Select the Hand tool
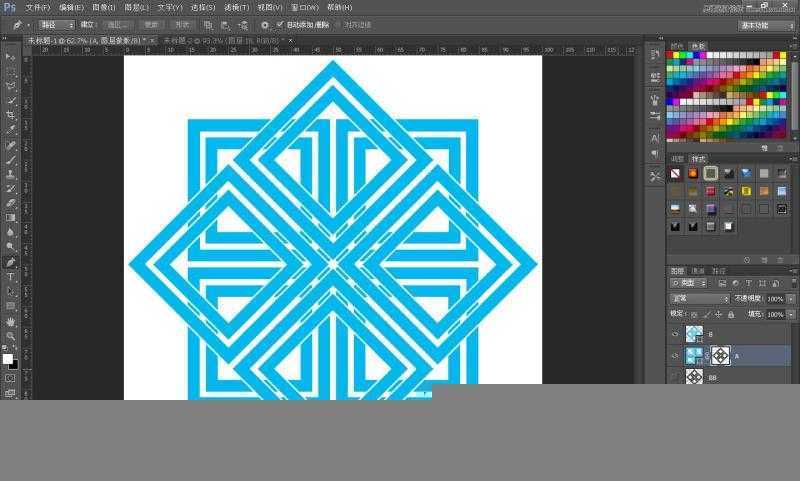The height and width of the screenshot is (481, 800). coord(10,321)
